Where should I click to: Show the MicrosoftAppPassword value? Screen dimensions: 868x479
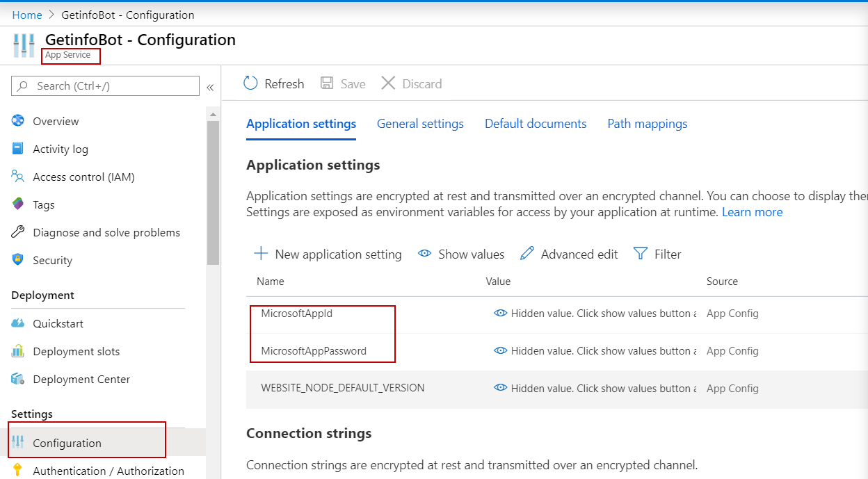pos(500,350)
